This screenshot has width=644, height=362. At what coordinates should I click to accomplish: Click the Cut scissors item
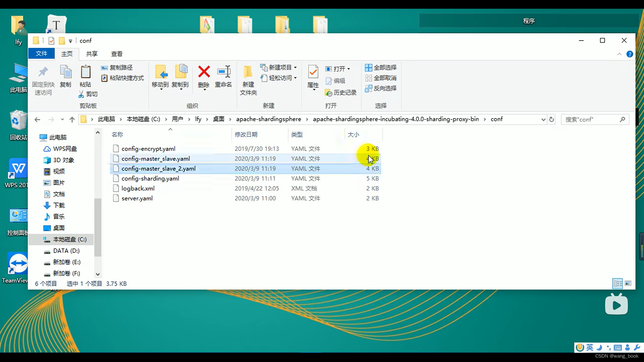click(x=88, y=94)
